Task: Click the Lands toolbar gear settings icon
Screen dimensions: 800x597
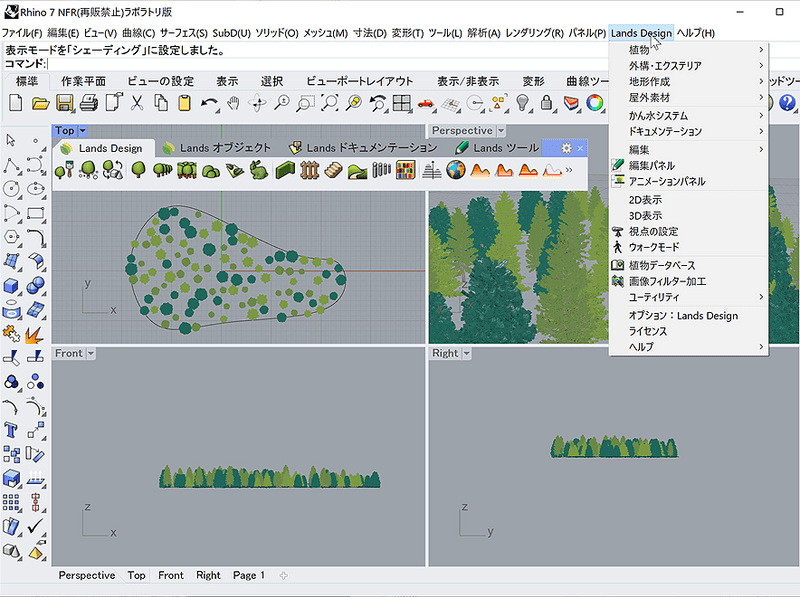Action: [x=566, y=148]
